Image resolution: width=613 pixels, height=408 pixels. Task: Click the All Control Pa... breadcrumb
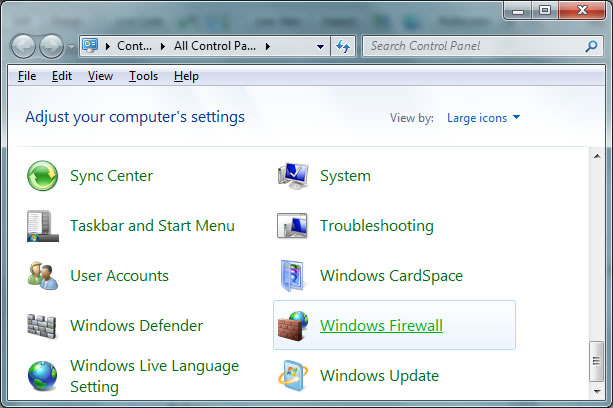click(215, 46)
